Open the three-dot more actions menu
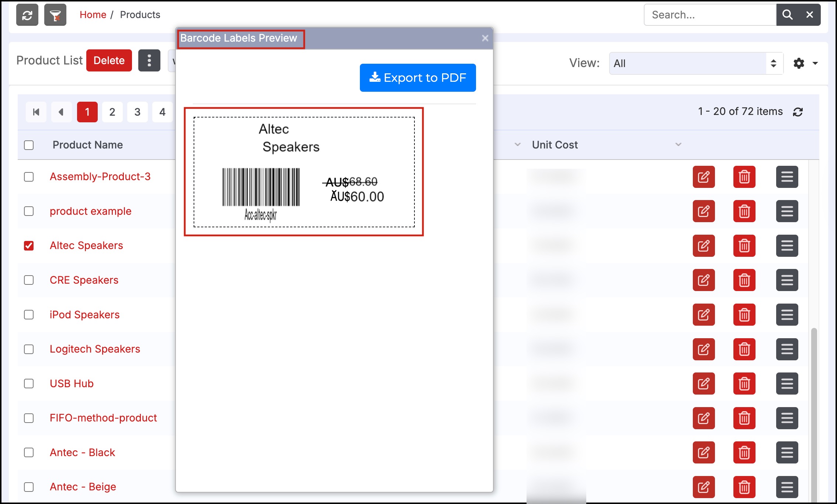837x504 pixels. click(149, 60)
